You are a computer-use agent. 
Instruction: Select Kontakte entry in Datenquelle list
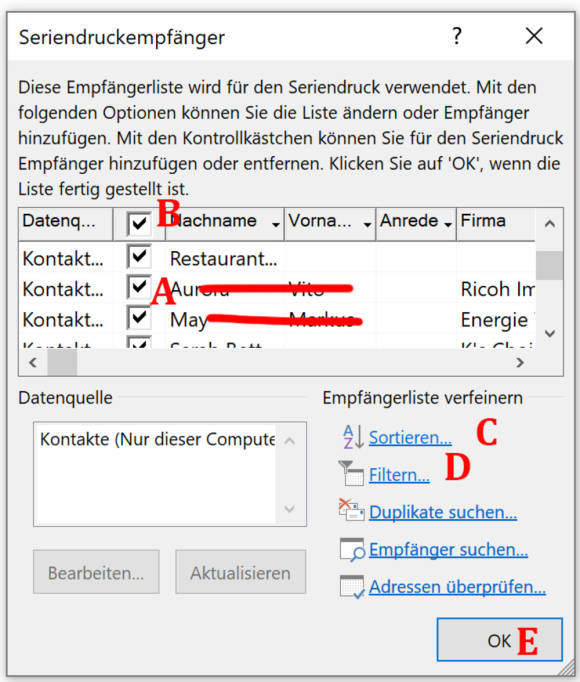click(x=157, y=439)
